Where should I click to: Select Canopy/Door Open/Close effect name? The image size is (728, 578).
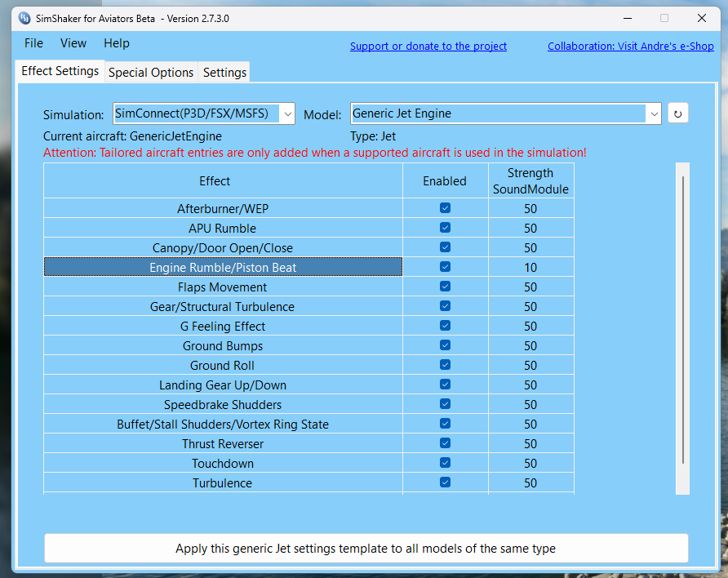tap(223, 247)
